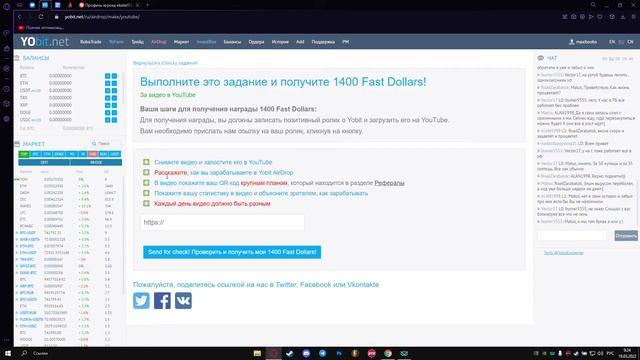This screenshot has height=360, width=640.
Task: Open Поддержка in the top menu
Action: pyautogui.click(x=323, y=42)
